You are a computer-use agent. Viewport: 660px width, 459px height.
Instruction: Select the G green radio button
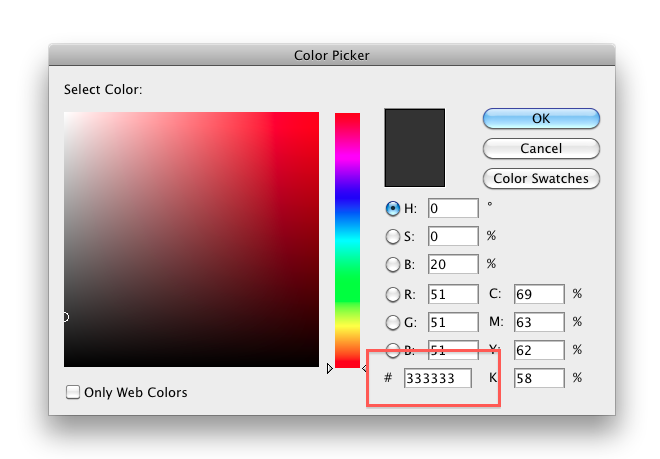[393, 322]
